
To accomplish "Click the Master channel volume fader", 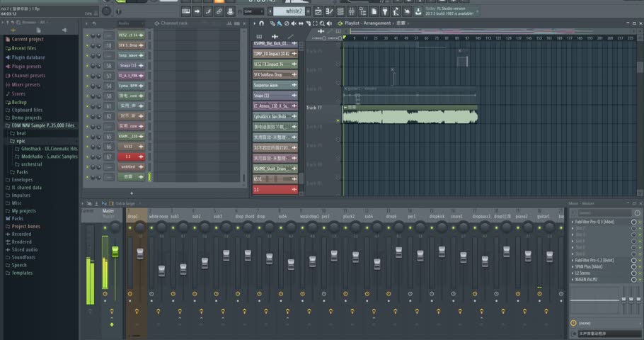I will tap(115, 251).
